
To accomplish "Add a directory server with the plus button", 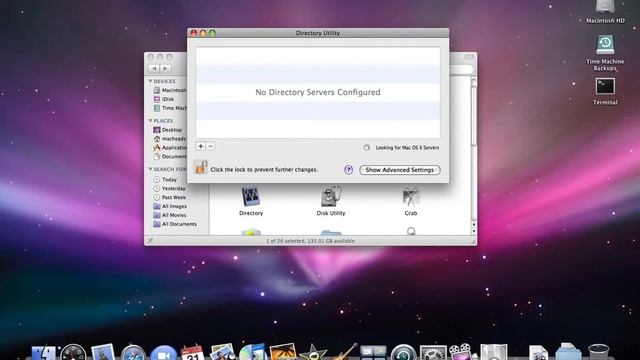I will 200,146.
